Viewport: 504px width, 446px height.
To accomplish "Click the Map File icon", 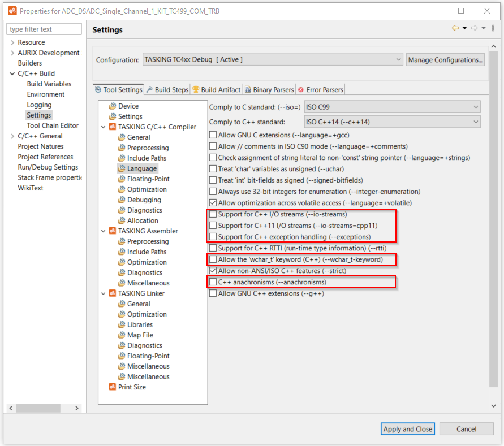I will click(x=121, y=335).
